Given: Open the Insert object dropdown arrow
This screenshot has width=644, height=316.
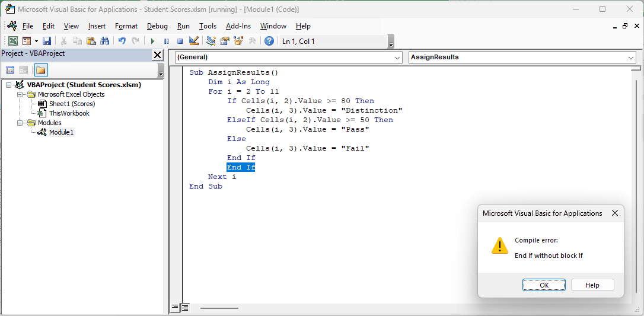Looking at the screenshot, I should click(x=36, y=41).
